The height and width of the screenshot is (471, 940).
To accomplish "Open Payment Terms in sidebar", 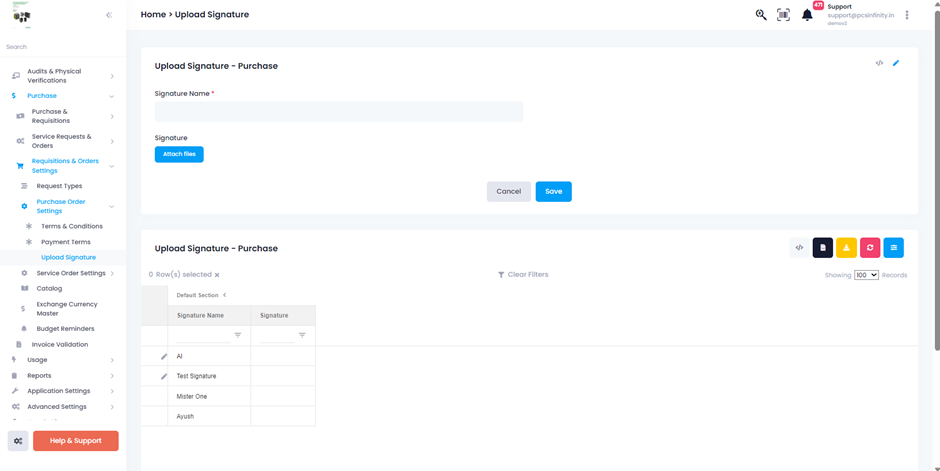I will click(66, 242).
